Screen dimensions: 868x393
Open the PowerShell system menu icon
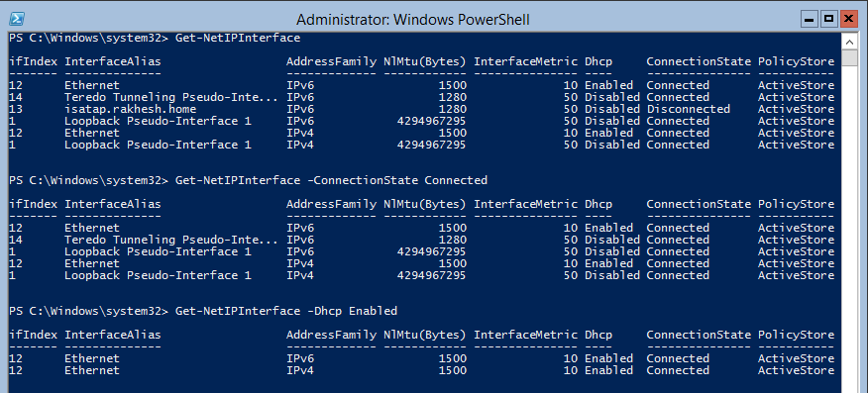point(16,19)
